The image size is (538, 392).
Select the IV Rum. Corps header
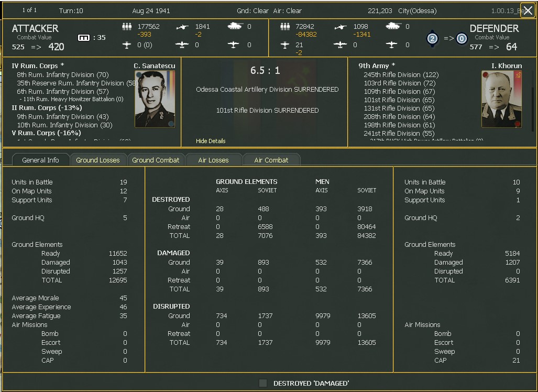[x=38, y=66]
